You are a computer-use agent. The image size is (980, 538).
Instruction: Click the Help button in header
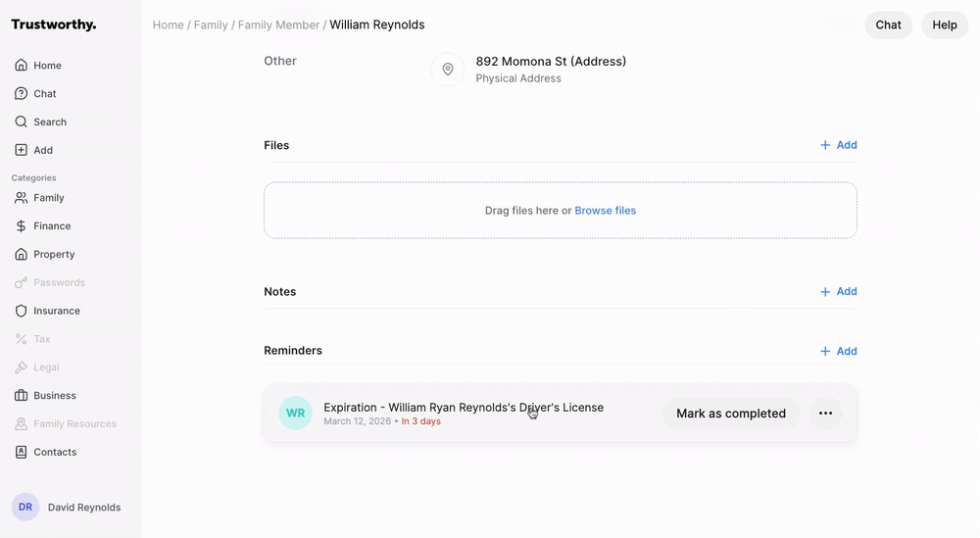click(x=944, y=25)
